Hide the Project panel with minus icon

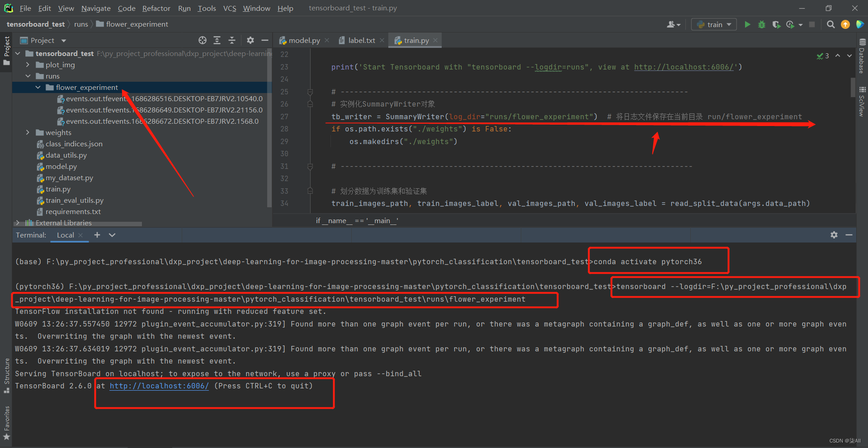(x=265, y=40)
